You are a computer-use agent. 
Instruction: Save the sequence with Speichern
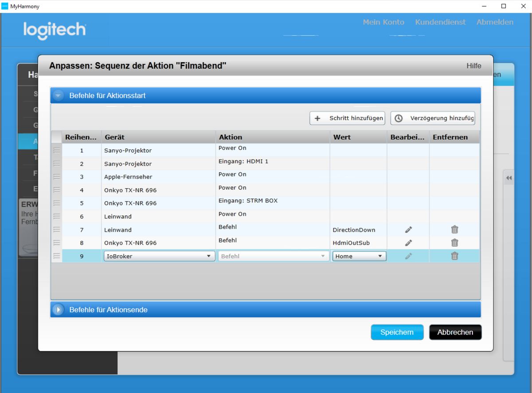(397, 332)
